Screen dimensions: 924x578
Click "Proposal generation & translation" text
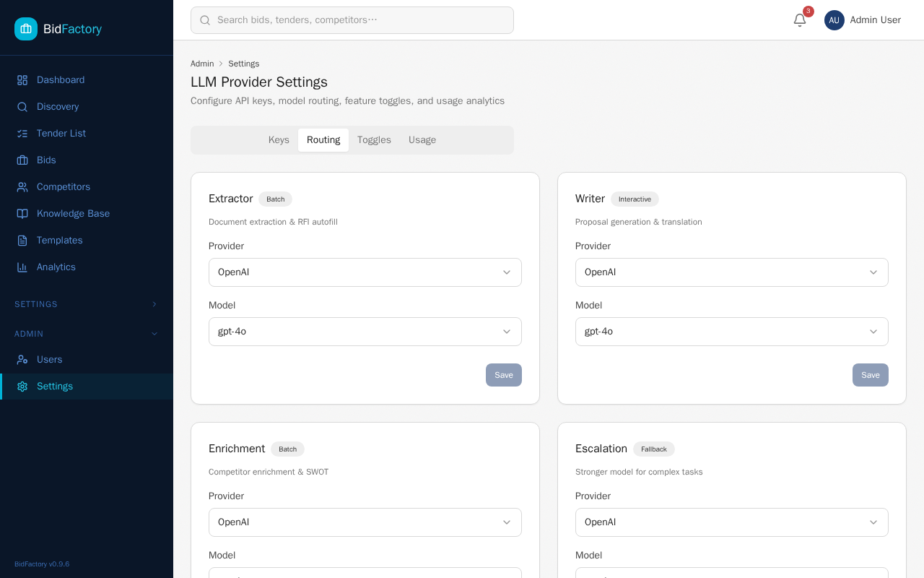coord(639,222)
